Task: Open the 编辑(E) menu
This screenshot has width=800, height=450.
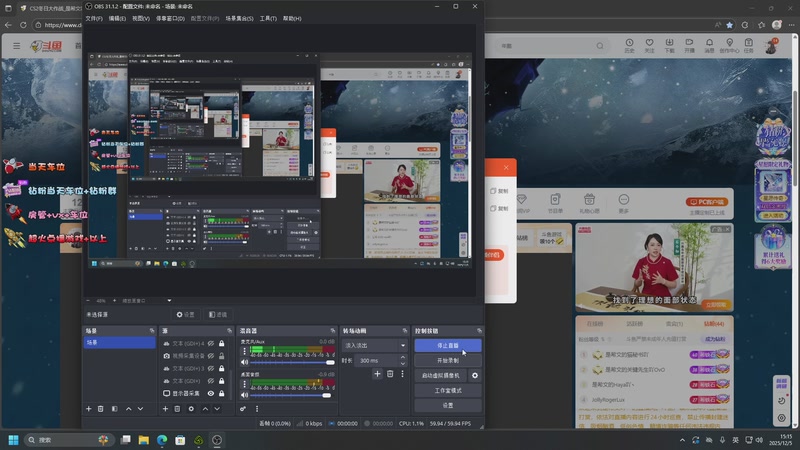Action: point(117,18)
